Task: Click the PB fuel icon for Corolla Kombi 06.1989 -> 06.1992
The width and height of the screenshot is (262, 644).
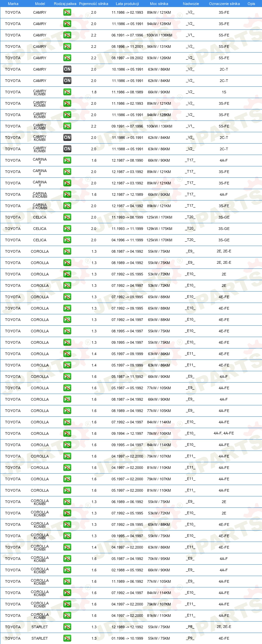Action: [x=67, y=502]
